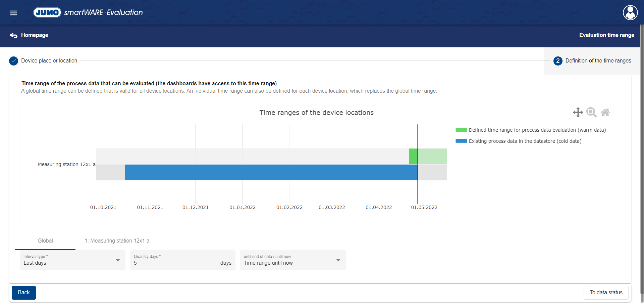This screenshot has width=644, height=303.
Task: Select the chart pan tool icon
Action: tap(578, 112)
